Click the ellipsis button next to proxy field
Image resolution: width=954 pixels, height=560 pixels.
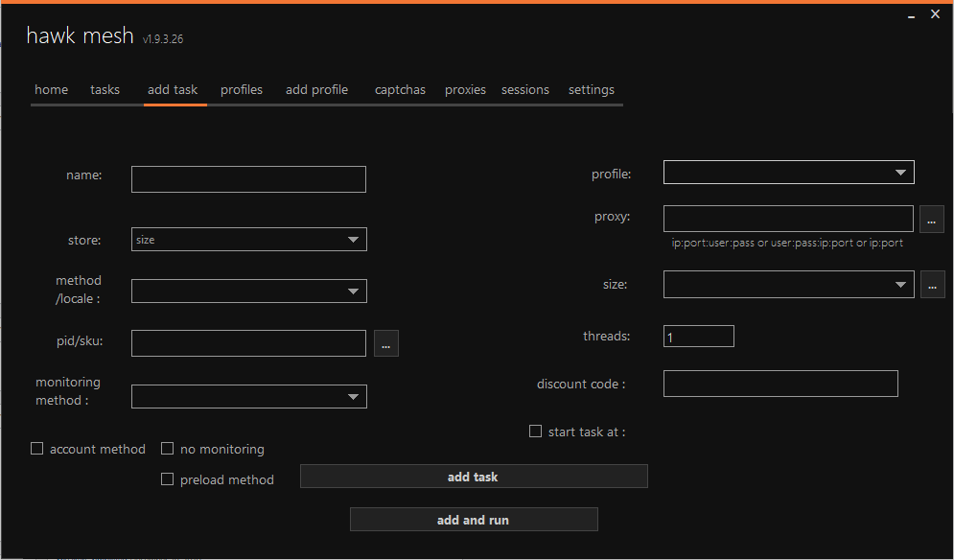[x=931, y=220]
